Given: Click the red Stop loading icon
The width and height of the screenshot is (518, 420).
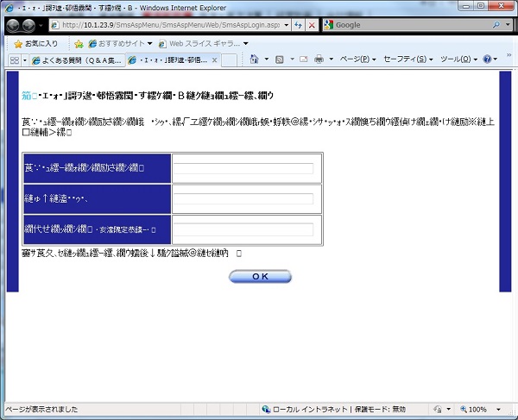Looking at the screenshot, I should pos(312,25).
